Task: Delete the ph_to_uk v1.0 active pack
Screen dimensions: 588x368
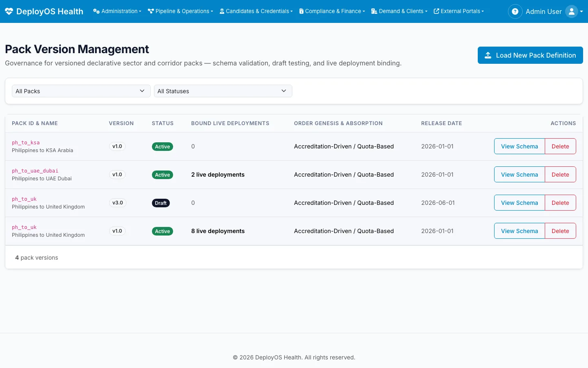Action: pos(560,231)
